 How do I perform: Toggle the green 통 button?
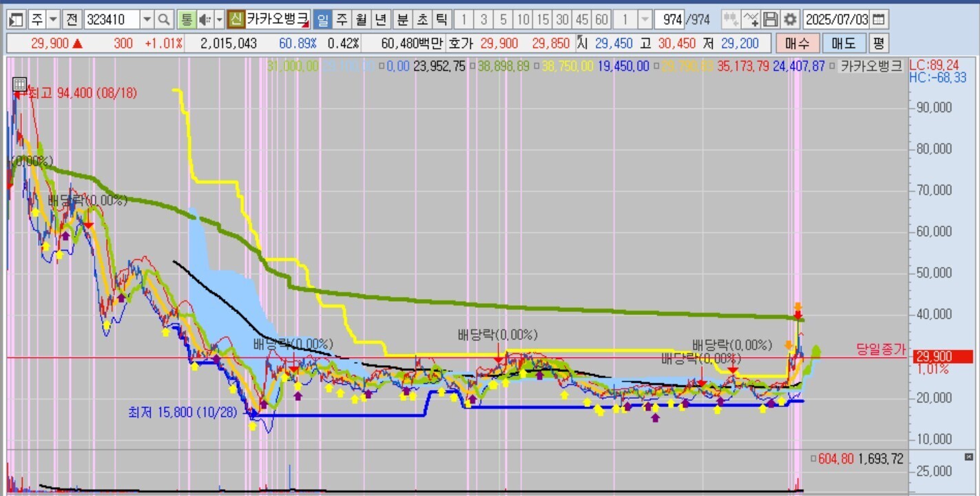185,19
